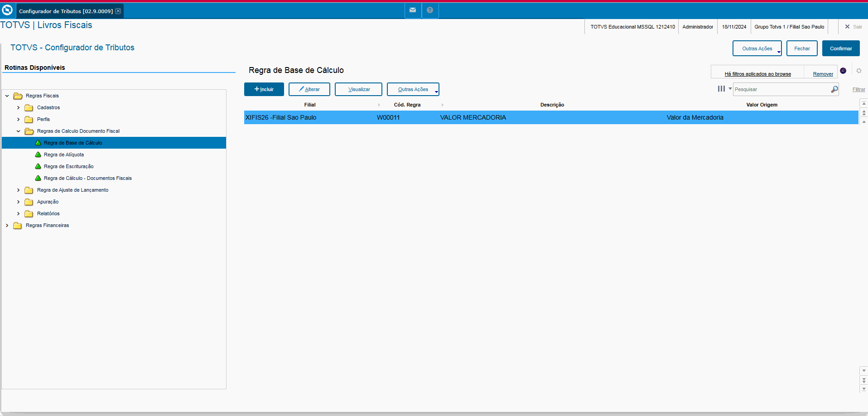Click the Remover filter link
The height and width of the screenshot is (416, 868).
[x=823, y=74]
